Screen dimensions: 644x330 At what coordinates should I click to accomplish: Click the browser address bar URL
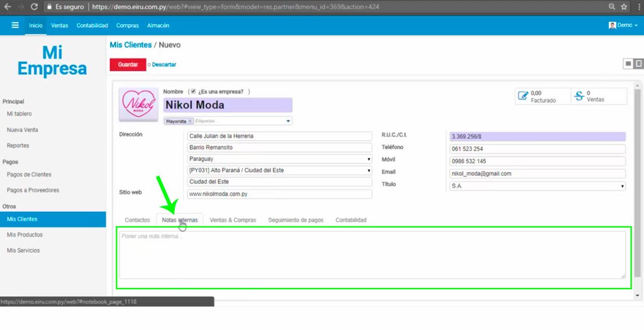pyautogui.click(x=235, y=7)
